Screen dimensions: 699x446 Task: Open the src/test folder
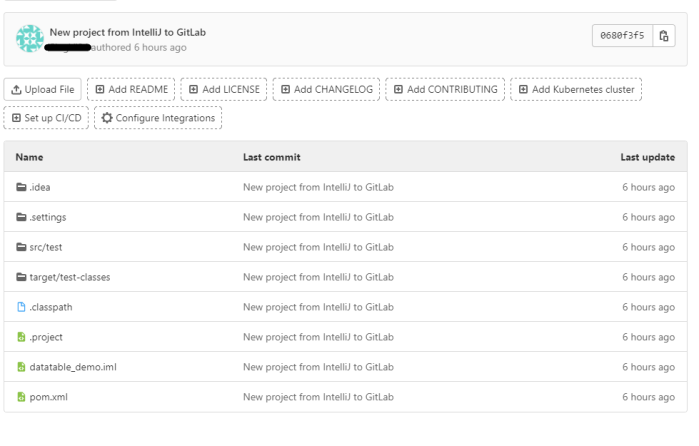point(46,247)
